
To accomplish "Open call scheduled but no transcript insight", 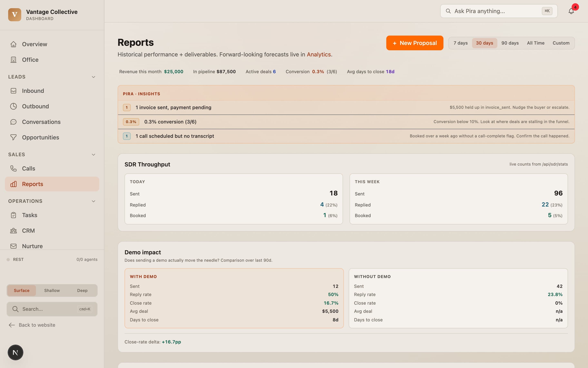I will pyautogui.click(x=346, y=136).
